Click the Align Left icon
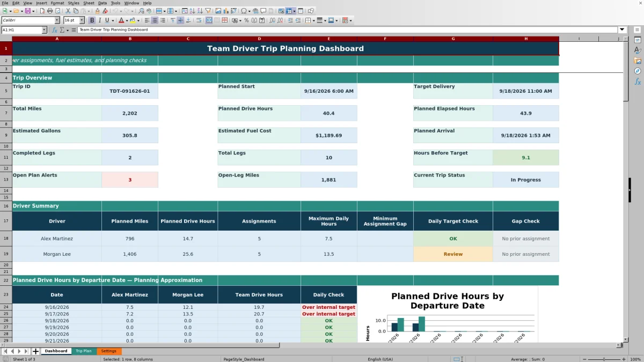Image resolution: width=644 pixels, height=362 pixels. [x=147, y=20]
